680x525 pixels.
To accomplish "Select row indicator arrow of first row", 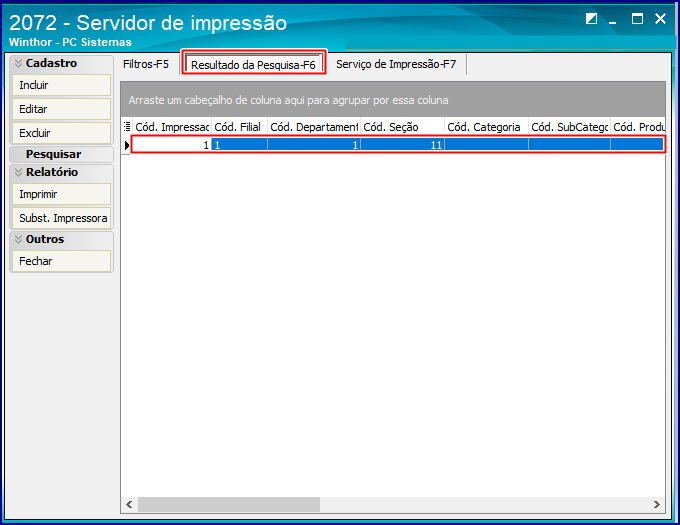I will [127, 145].
